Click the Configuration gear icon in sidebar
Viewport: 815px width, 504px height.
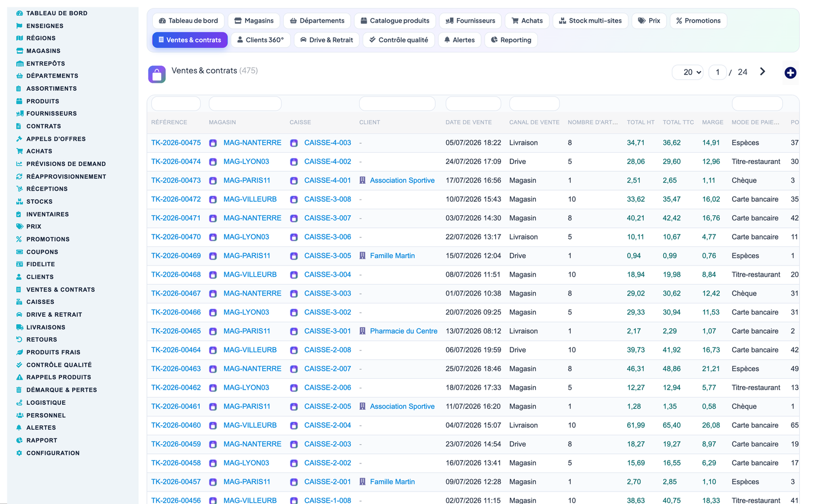coord(19,453)
